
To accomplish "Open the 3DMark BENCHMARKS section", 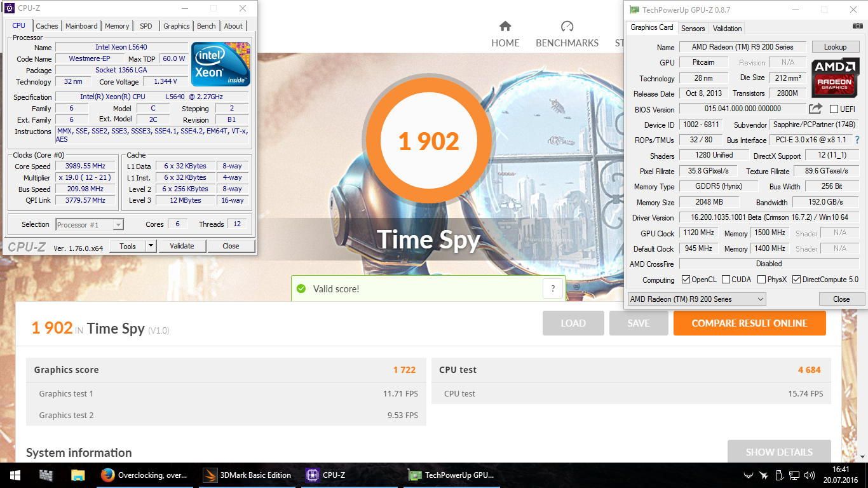I will tap(567, 34).
